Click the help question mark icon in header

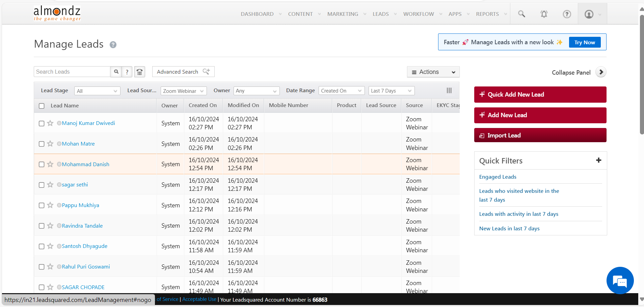pos(567,14)
